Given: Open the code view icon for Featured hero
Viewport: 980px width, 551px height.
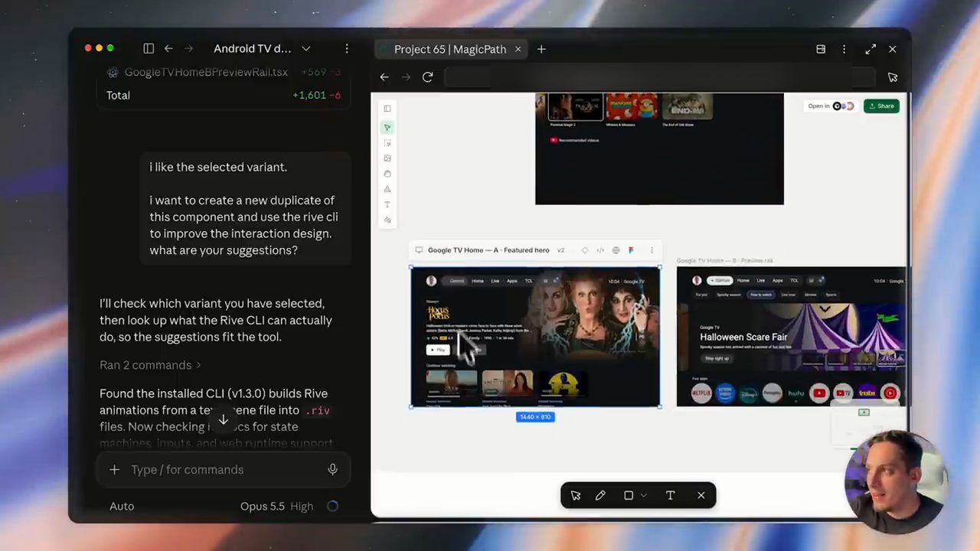Looking at the screenshot, I should (600, 250).
